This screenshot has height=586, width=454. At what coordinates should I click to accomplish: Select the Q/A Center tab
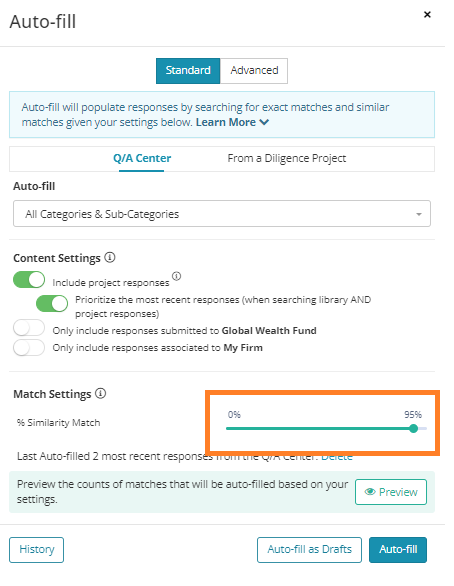pyautogui.click(x=142, y=158)
